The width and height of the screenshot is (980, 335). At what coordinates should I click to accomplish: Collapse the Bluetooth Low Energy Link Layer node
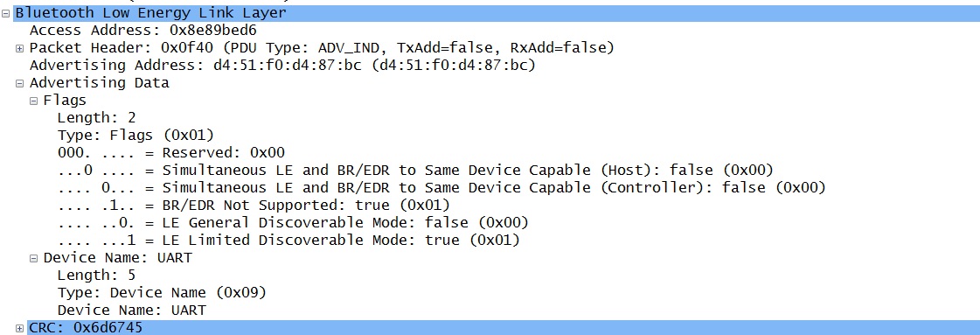click(x=5, y=13)
